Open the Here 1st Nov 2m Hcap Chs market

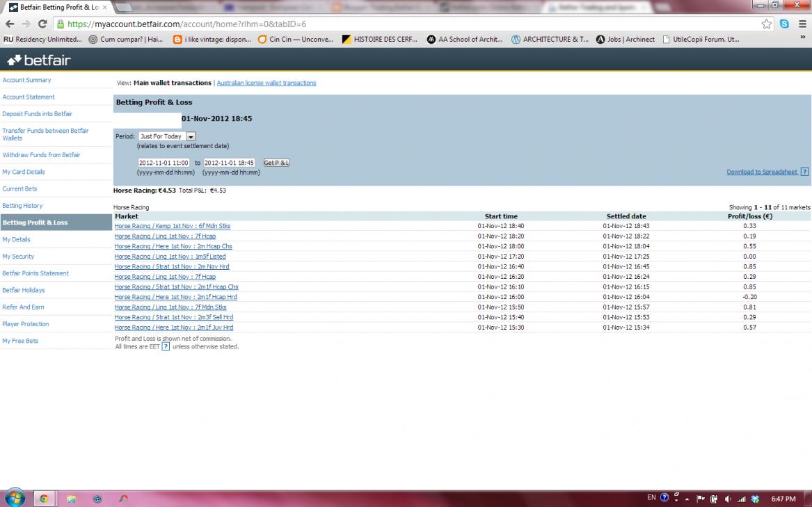point(173,246)
